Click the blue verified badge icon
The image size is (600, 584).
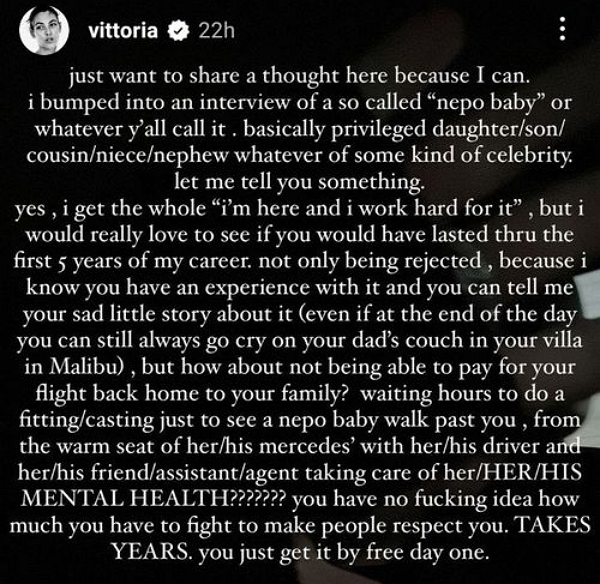(178, 31)
